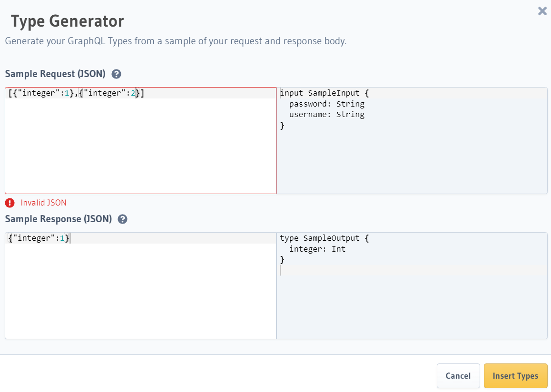Click the generated input SampleInput code panel
551x392 pixels.
[x=412, y=140]
